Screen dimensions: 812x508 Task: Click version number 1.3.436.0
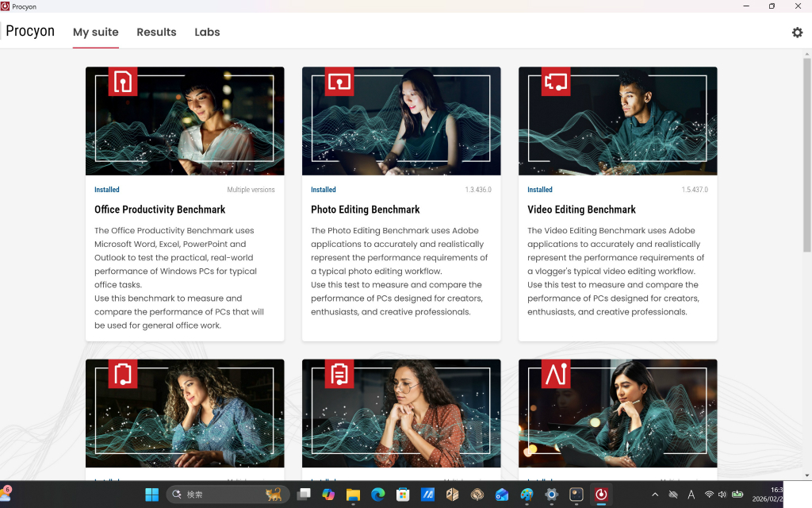[x=478, y=190]
